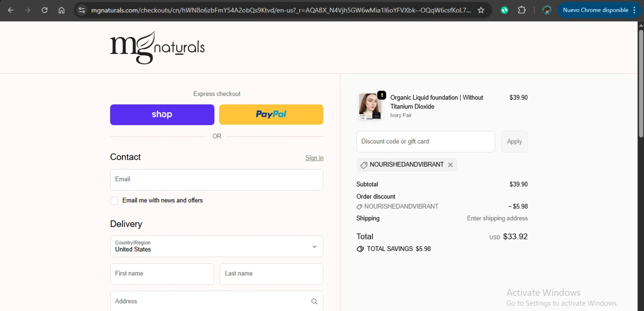The image size is (644, 311).
Task: View site information icon in address bar
Action: click(82, 10)
